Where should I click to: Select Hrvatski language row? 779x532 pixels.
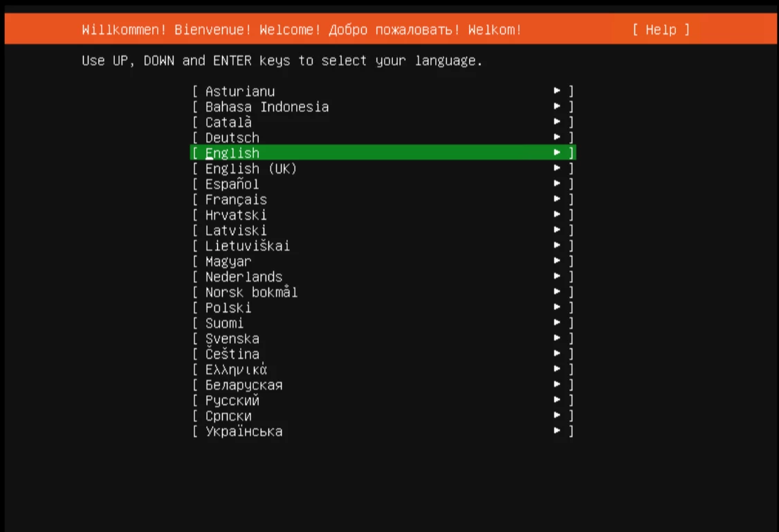(x=383, y=214)
